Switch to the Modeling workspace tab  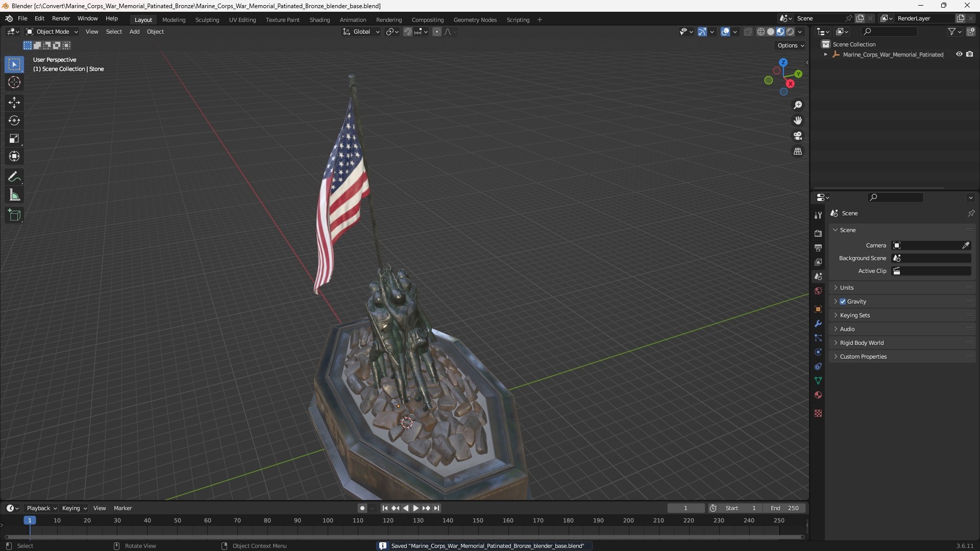[174, 20]
